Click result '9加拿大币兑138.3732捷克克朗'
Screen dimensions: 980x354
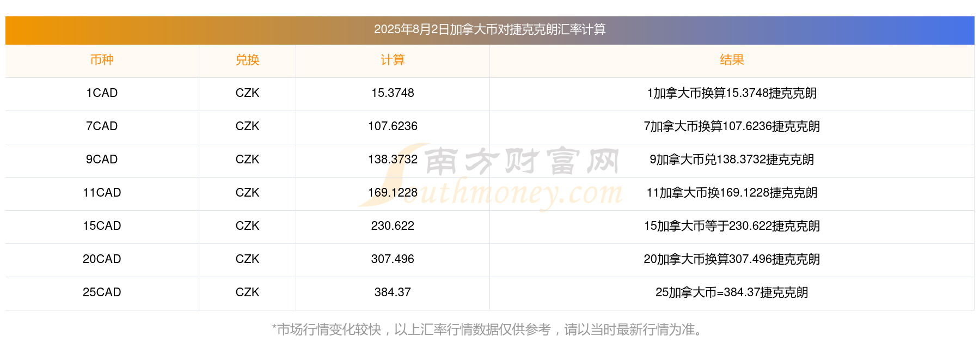[x=732, y=160]
